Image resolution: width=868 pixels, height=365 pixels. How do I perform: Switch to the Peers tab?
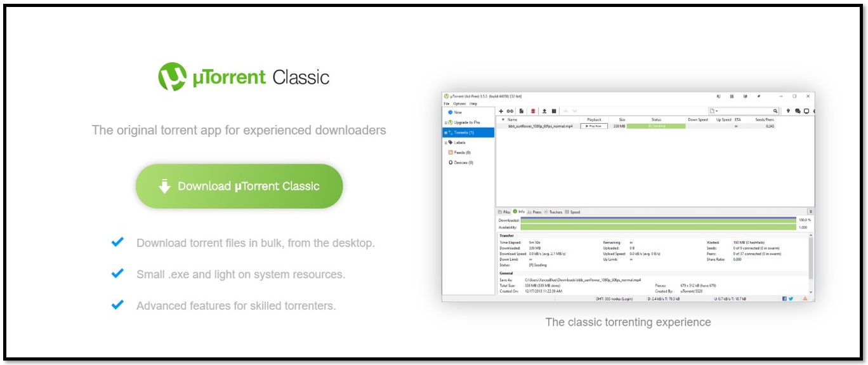[534, 212]
